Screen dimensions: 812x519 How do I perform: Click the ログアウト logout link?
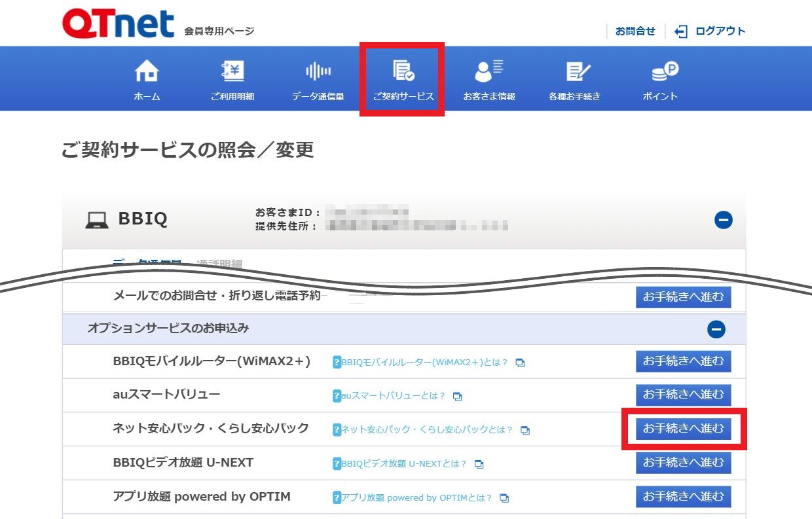(x=710, y=31)
